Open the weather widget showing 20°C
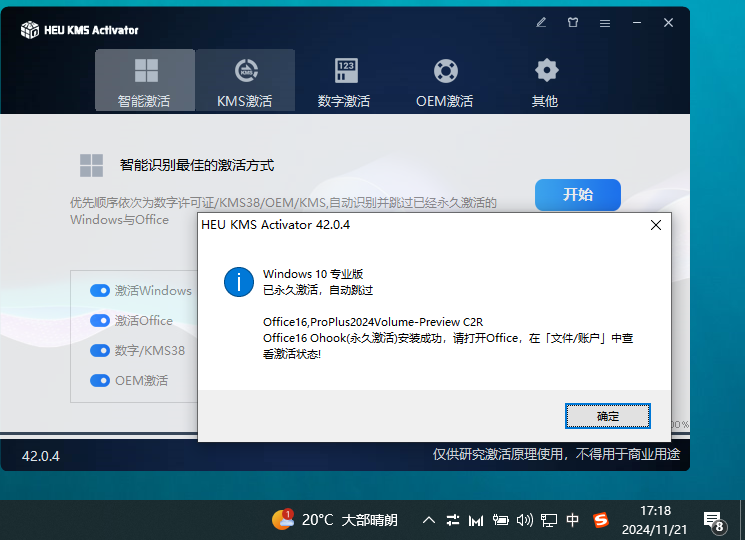Image resolution: width=745 pixels, height=540 pixels. pyautogui.click(x=334, y=520)
